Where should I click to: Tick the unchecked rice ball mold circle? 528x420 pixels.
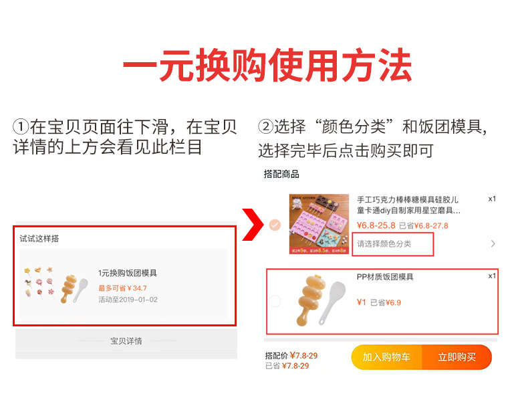pos(275,301)
